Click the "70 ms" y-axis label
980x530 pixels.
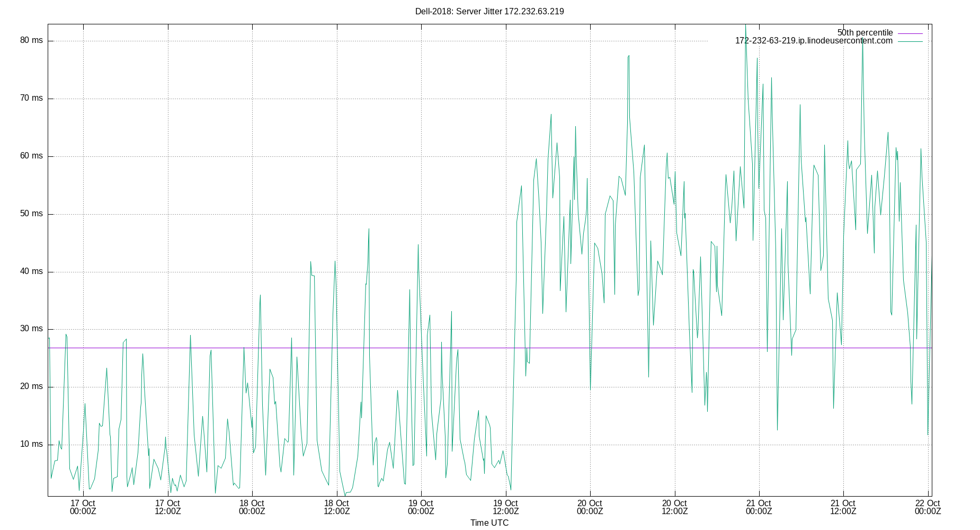click(x=32, y=98)
